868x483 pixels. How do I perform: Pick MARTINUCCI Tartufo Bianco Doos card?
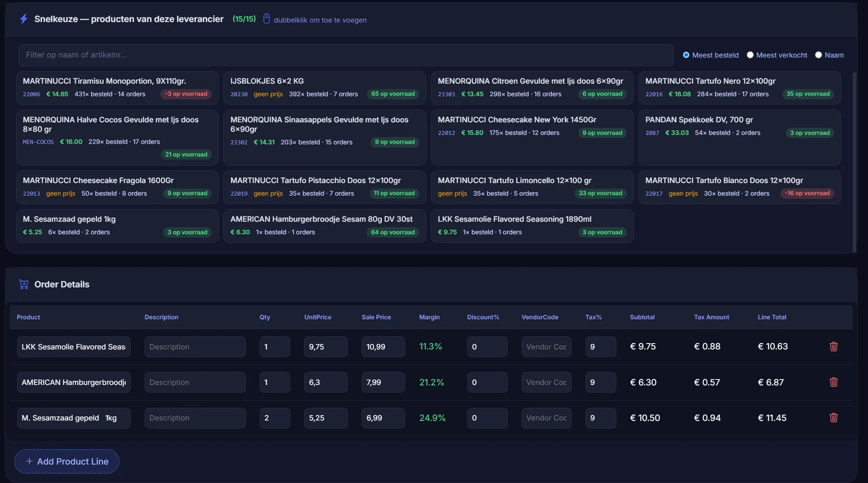(740, 187)
